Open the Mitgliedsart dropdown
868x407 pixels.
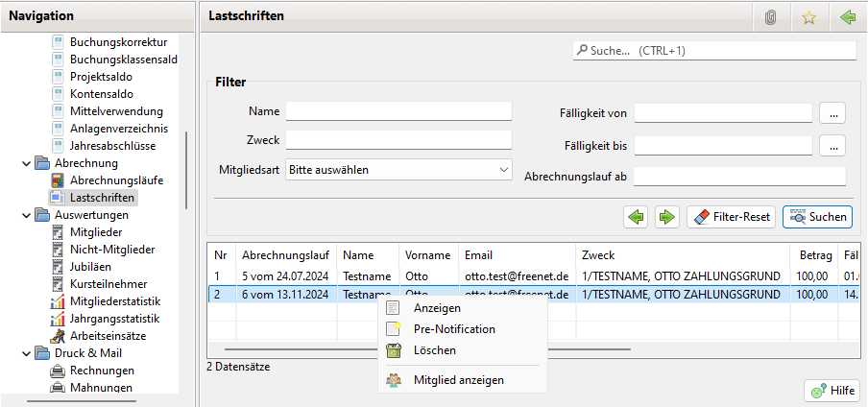(x=398, y=170)
